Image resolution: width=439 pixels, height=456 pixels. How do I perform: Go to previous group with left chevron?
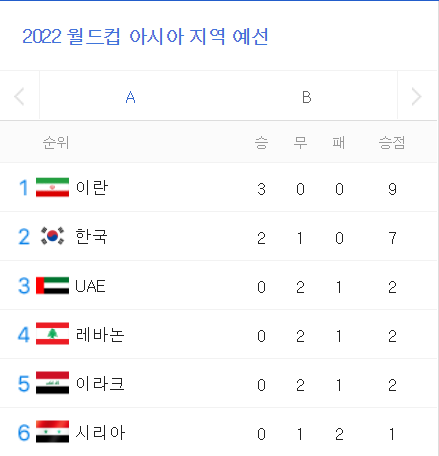[x=19, y=96]
